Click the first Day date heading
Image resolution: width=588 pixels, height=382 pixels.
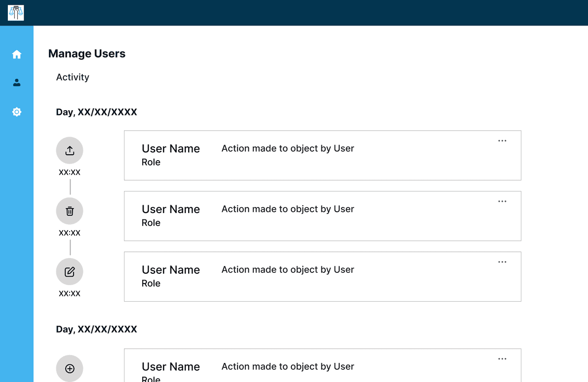pyautogui.click(x=97, y=113)
